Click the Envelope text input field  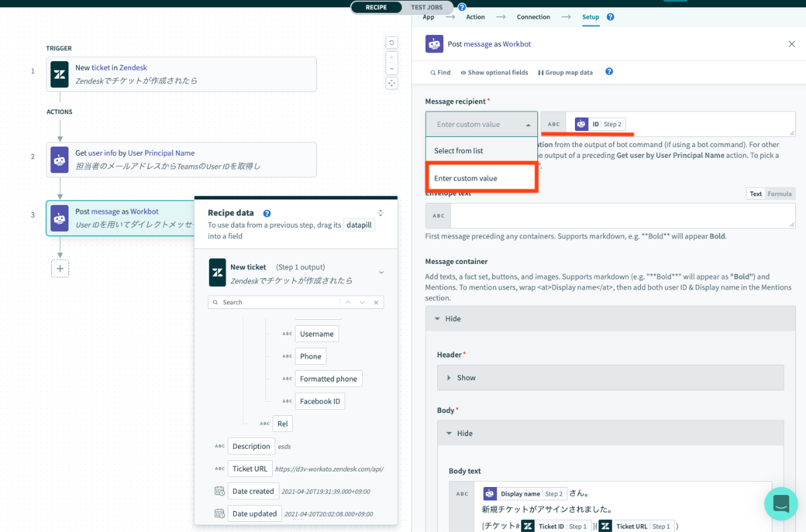pos(623,216)
